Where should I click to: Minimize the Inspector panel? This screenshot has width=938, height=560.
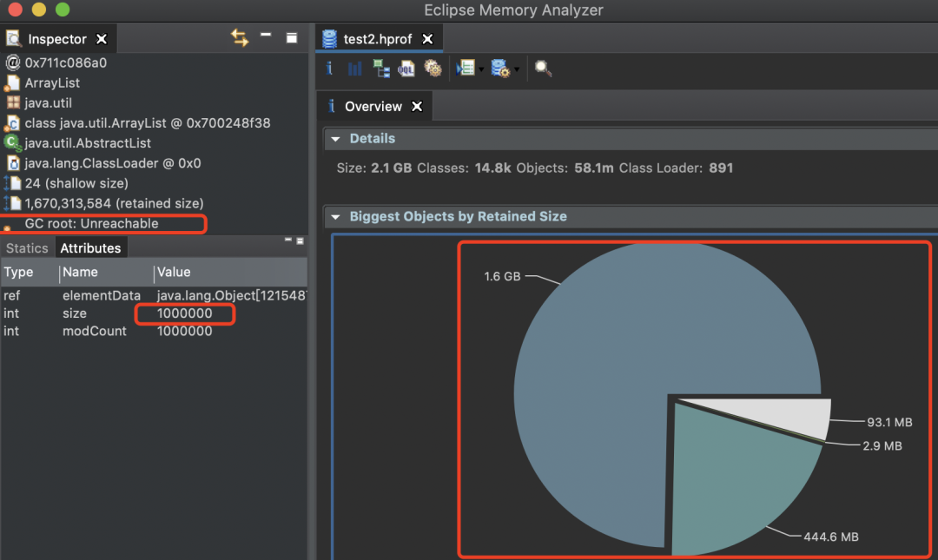pos(267,36)
